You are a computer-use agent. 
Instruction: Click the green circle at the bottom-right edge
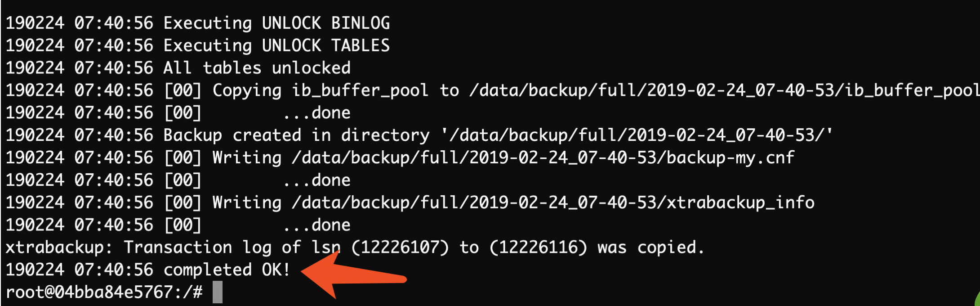tap(976, 300)
